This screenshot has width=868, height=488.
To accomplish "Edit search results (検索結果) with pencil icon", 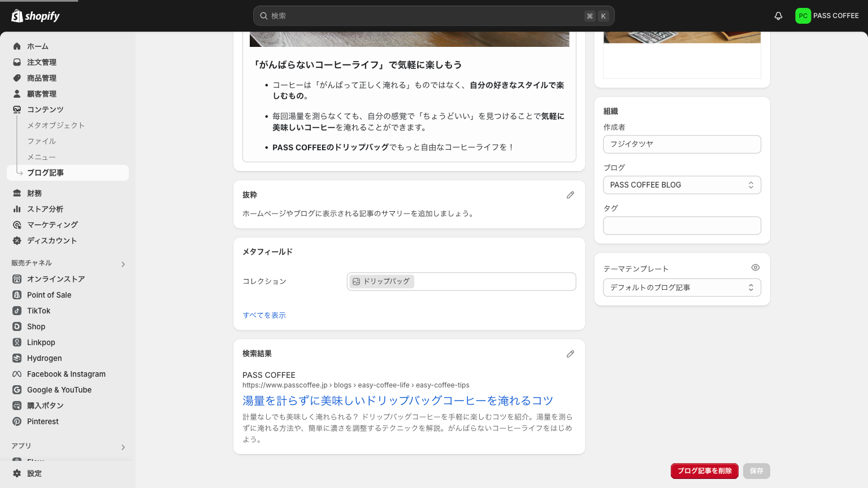I will (x=570, y=354).
